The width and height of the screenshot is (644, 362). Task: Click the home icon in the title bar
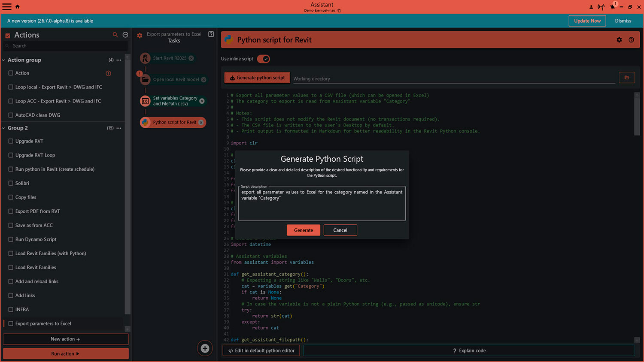click(x=18, y=6)
